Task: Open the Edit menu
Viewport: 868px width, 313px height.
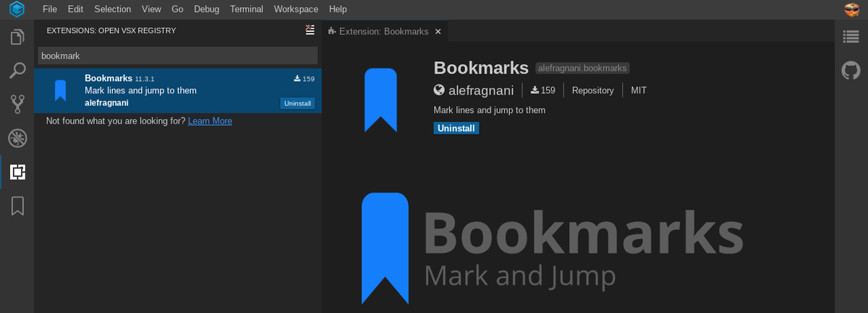Action: [x=75, y=9]
